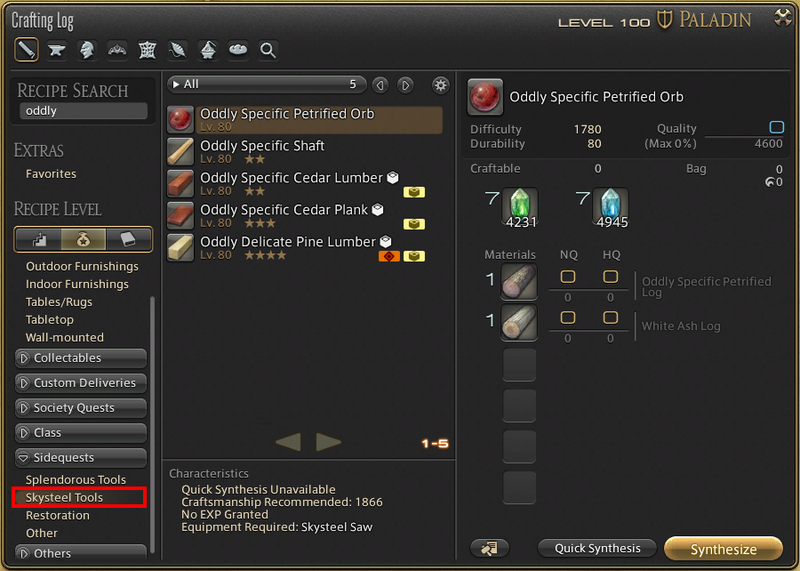Open the All category dropdown

266,84
